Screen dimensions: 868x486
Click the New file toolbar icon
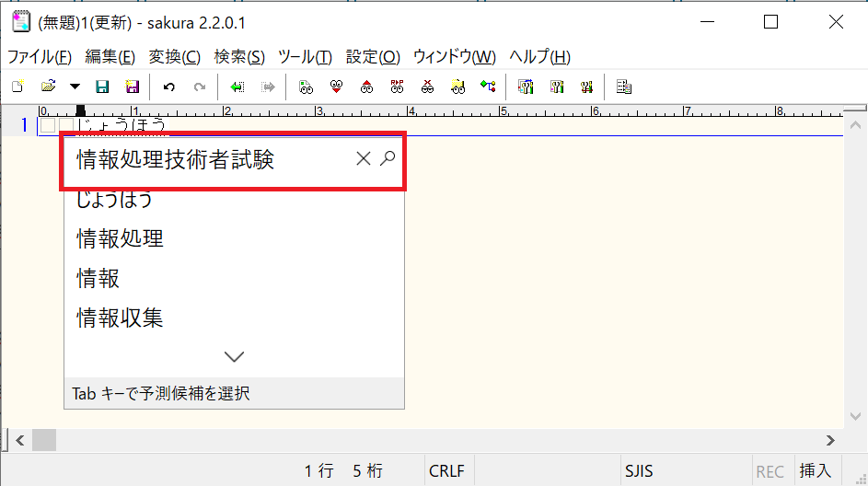click(17, 87)
